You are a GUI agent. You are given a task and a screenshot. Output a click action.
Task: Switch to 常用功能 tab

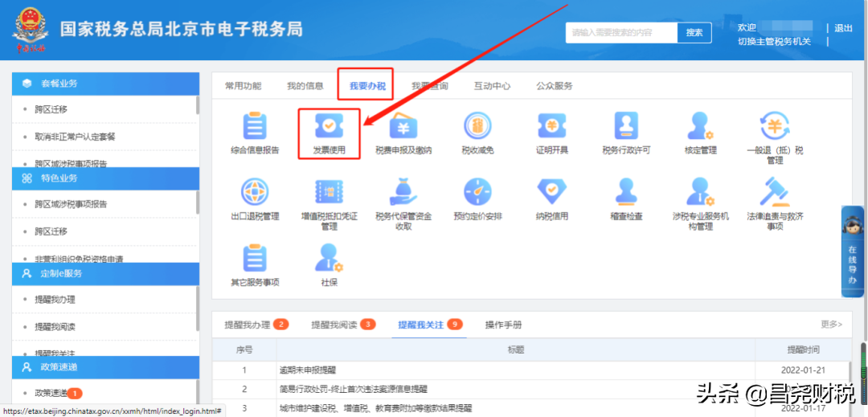pyautogui.click(x=243, y=86)
